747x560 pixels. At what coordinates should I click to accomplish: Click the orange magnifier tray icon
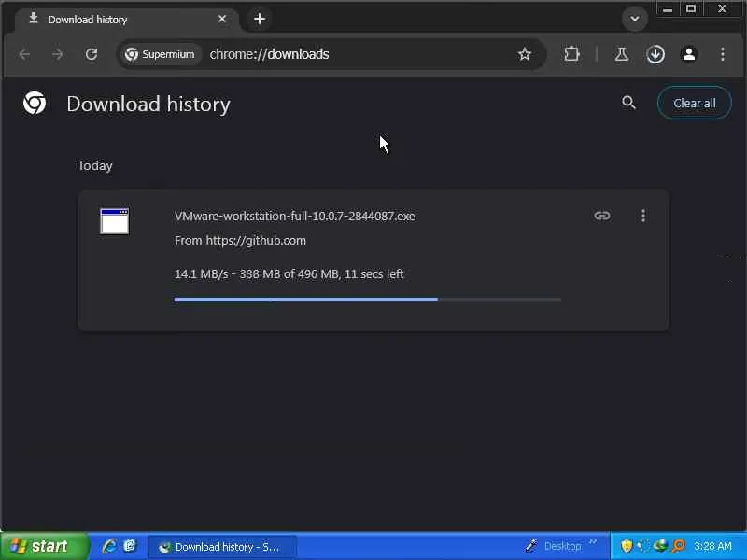(679, 546)
